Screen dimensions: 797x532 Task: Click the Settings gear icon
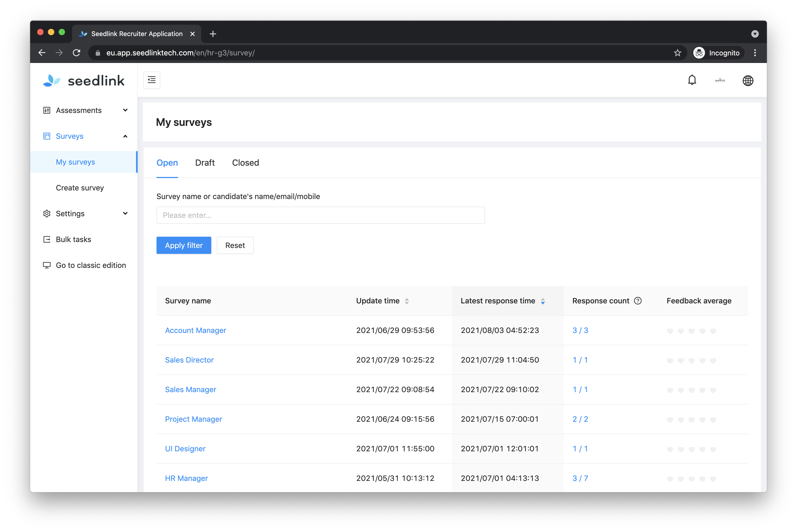pos(47,213)
